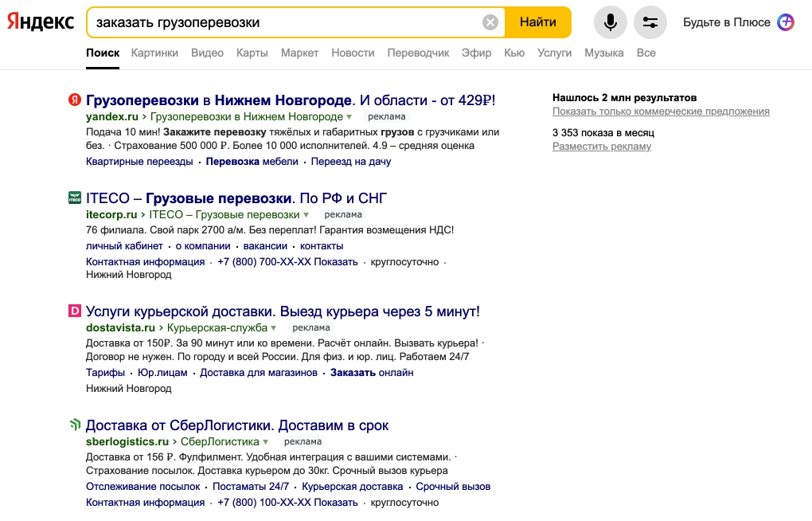
Task: Open Dostavista Тарифы sitelink
Action: coord(105,372)
